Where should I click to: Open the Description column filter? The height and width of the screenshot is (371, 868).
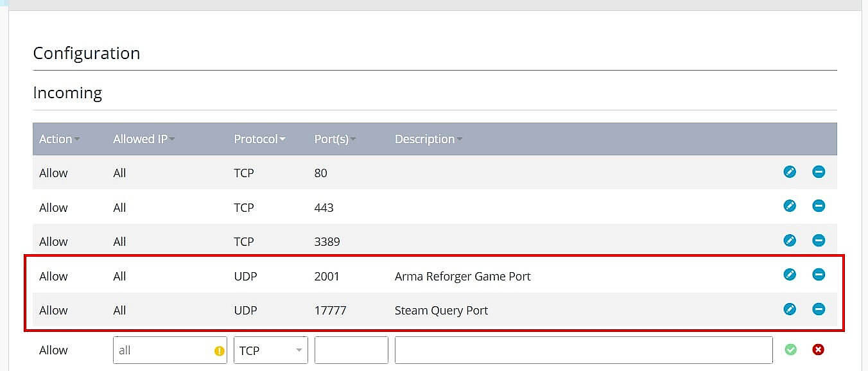[458, 139]
